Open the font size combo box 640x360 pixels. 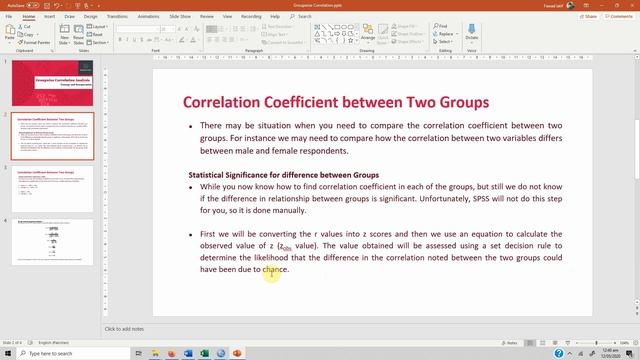tap(167, 29)
